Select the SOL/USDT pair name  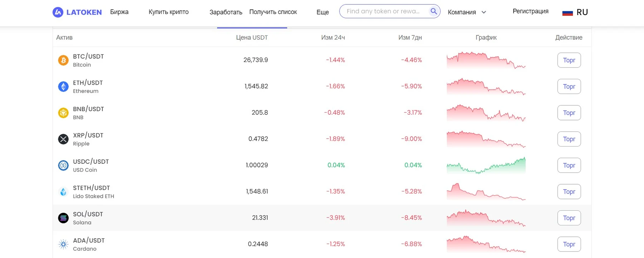[x=88, y=214]
